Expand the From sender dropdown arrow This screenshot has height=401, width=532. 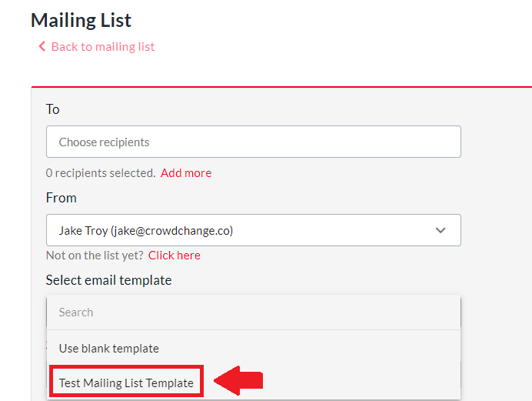(441, 230)
